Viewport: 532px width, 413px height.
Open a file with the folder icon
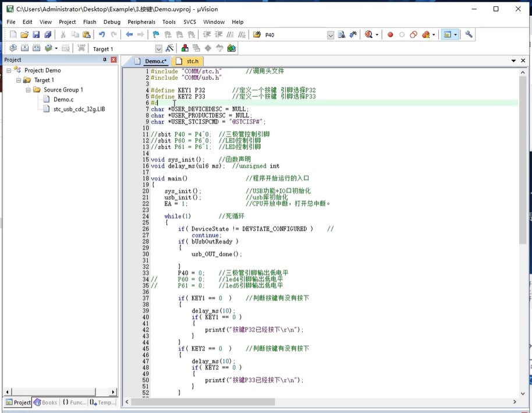pos(24,34)
